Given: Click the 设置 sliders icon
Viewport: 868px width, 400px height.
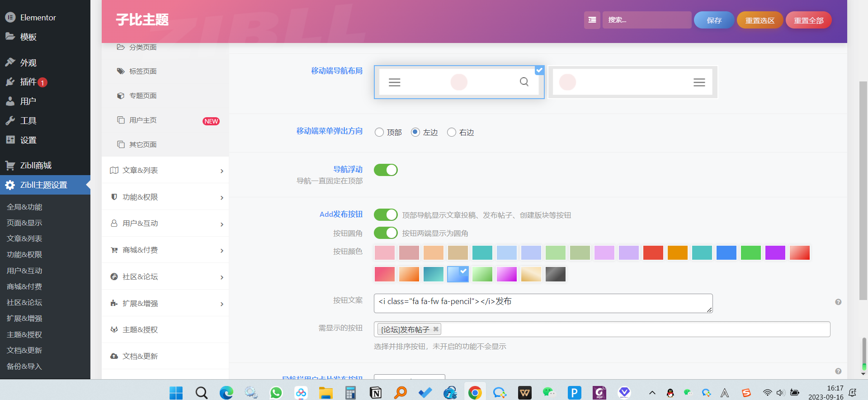Looking at the screenshot, I should click(10, 140).
